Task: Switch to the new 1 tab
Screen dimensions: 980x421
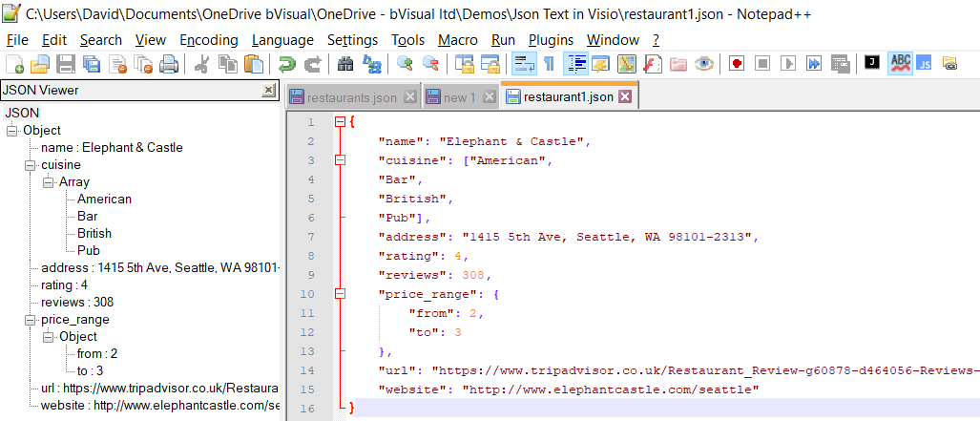Action: [x=460, y=97]
